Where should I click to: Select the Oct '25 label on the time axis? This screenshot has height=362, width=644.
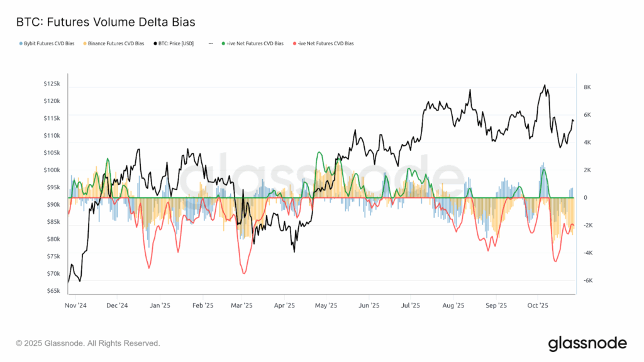(538, 305)
